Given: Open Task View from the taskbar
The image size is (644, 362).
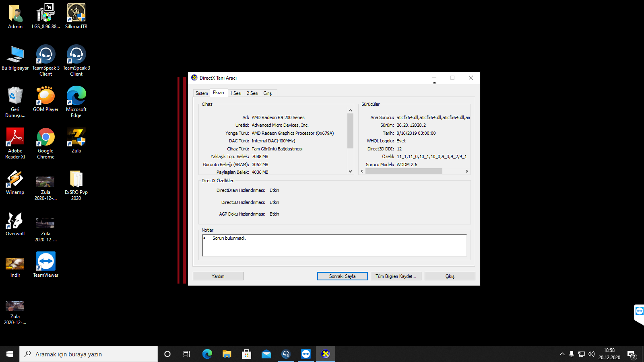Looking at the screenshot, I should (x=187, y=354).
